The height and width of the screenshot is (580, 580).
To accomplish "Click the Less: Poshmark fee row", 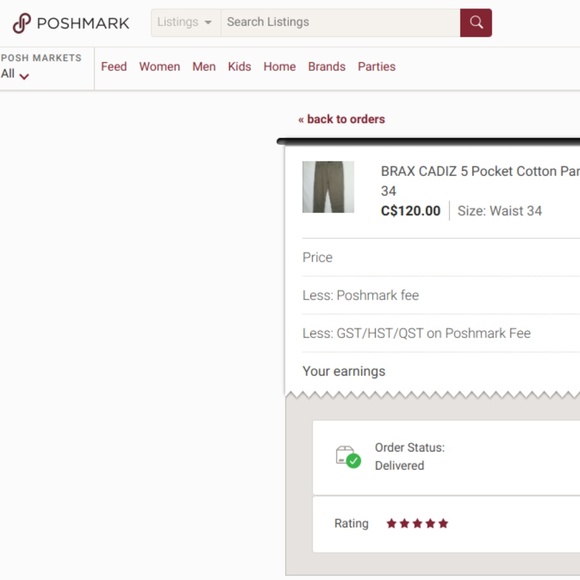I will point(441,295).
